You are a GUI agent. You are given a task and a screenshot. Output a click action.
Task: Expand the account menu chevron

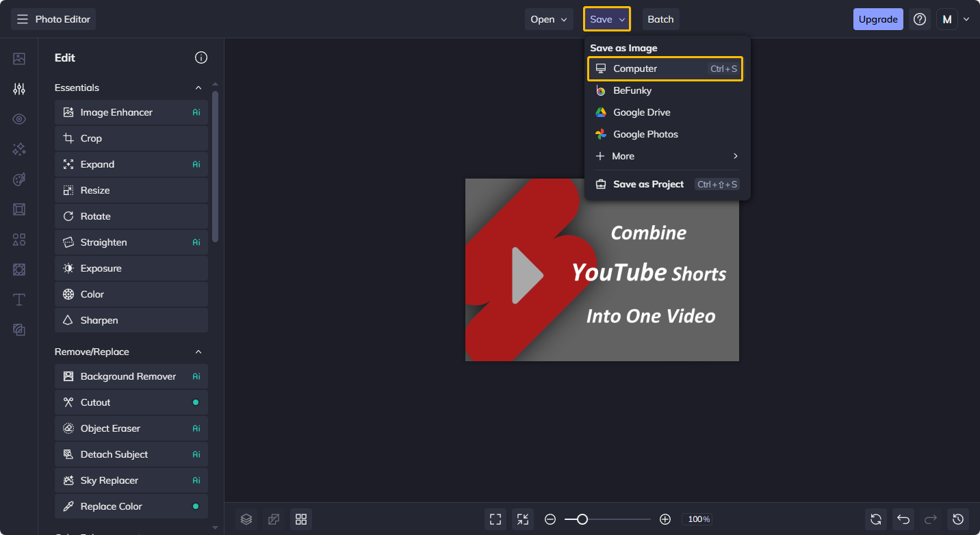[966, 19]
